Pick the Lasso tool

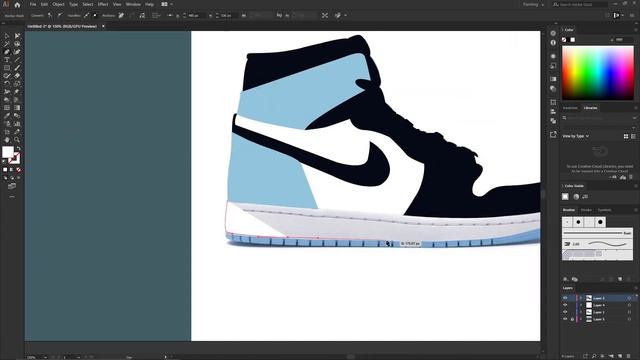[17, 44]
